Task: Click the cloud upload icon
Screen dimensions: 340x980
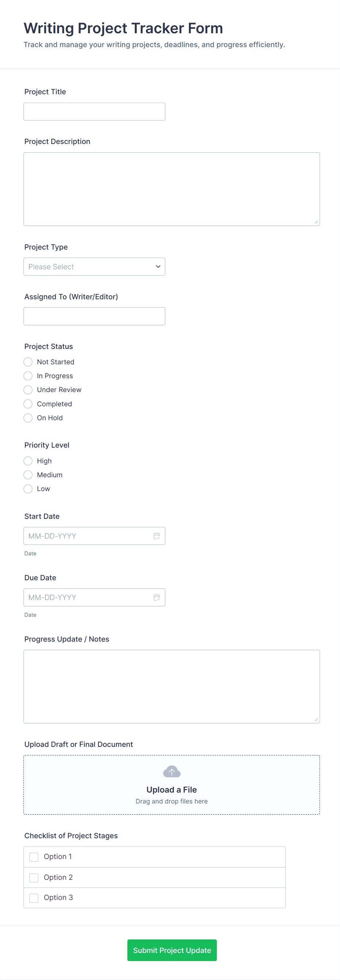Action: [x=172, y=771]
